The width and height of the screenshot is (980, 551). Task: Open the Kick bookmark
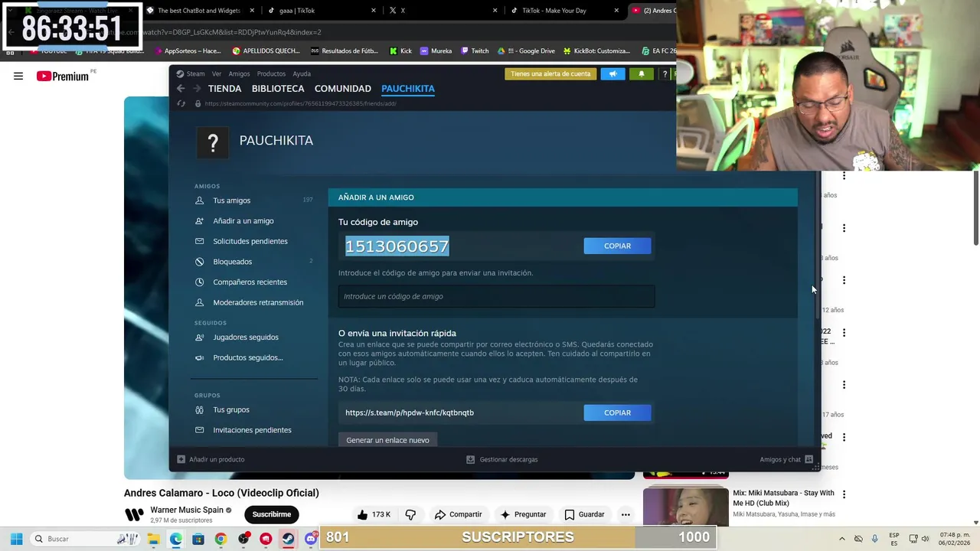400,51
